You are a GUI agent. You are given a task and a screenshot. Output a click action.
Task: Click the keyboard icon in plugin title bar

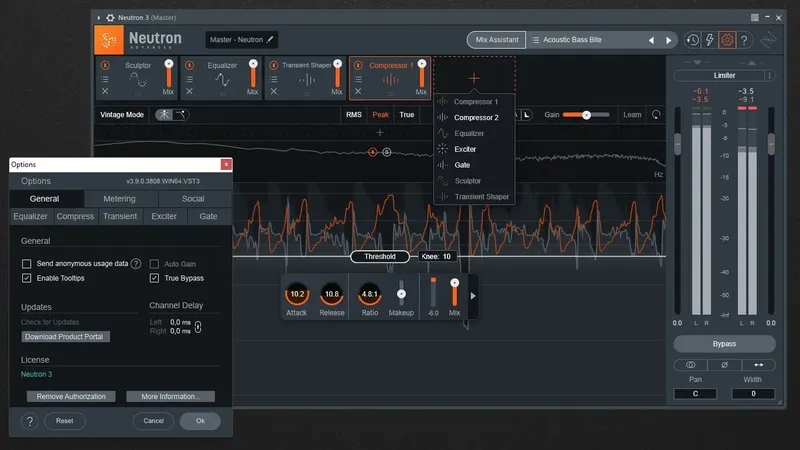tap(755, 17)
